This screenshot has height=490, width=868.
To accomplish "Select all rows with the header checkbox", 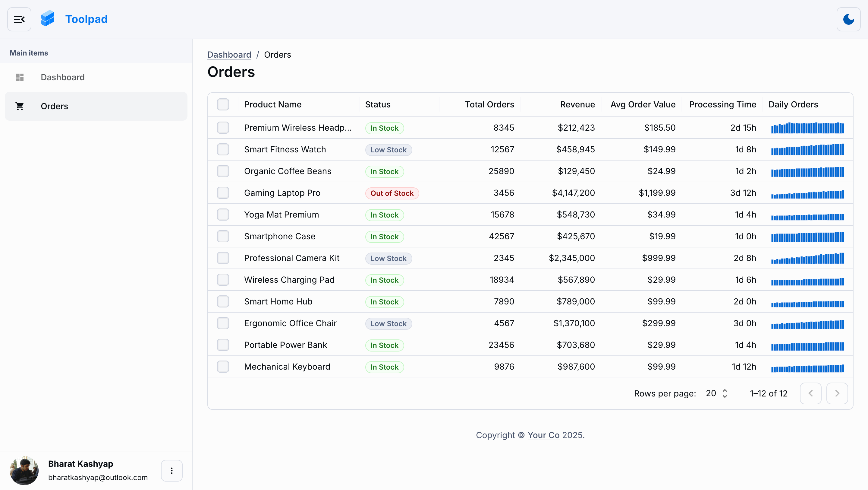I will (x=223, y=104).
